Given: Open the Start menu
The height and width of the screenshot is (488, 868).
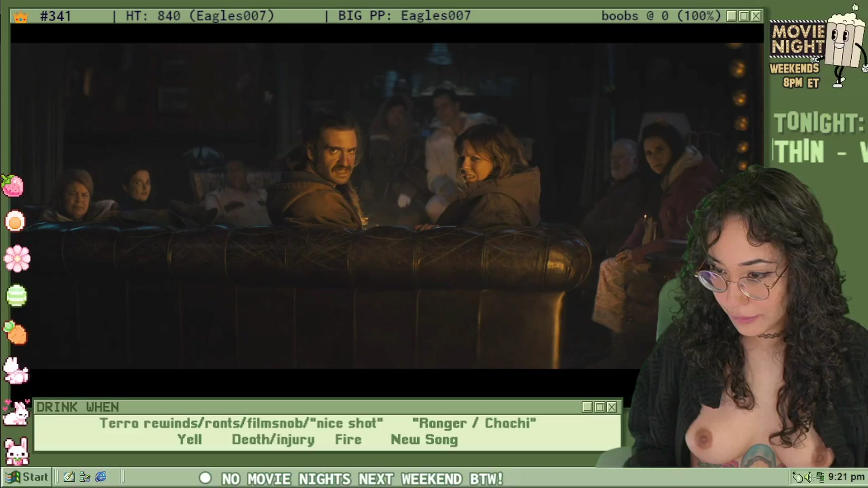Looking at the screenshot, I should (x=26, y=477).
